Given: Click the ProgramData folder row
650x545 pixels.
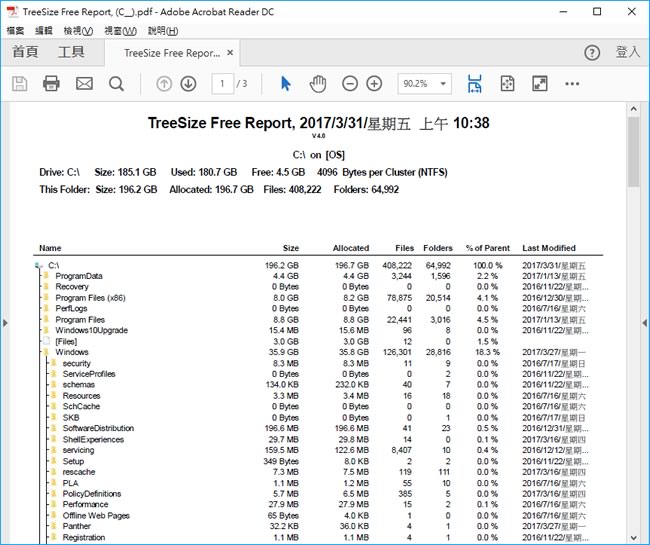Looking at the screenshot, I should 318,276.
